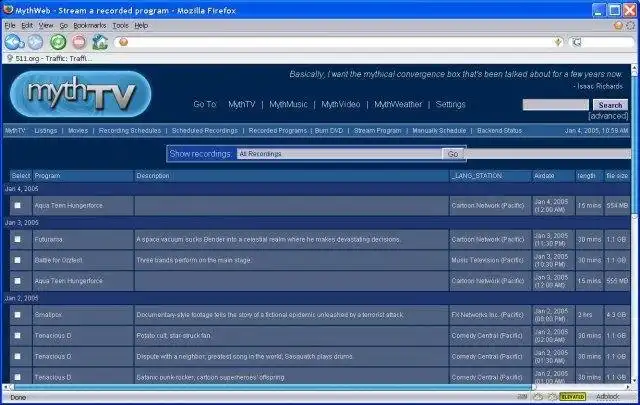
Task: Open the Edit menu
Action: tap(27, 25)
